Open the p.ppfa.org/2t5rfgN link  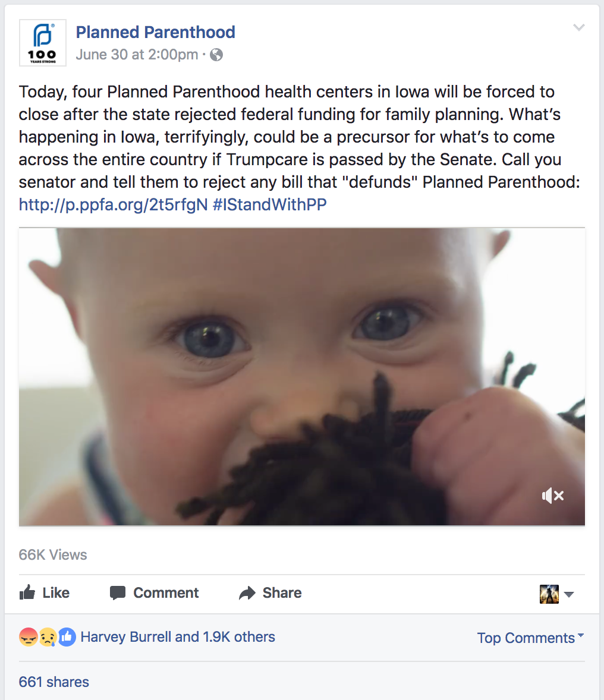[113, 204]
